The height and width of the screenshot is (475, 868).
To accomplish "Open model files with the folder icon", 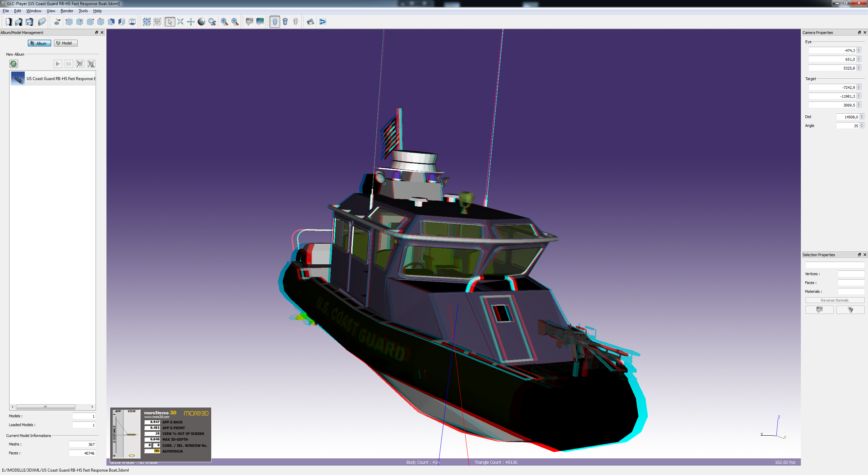I will pyautogui.click(x=42, y=22).
